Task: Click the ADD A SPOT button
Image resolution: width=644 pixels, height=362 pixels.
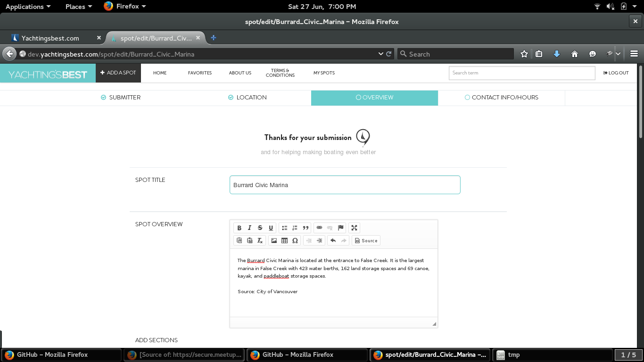Action: pyautogui.click(x=118, y=73)
